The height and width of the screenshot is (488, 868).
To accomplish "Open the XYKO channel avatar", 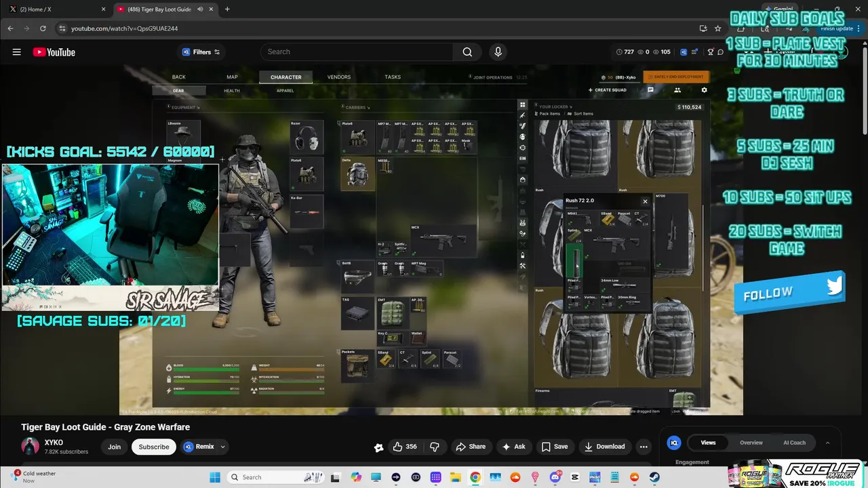I will pyautogui.click(x=30, y=447).
